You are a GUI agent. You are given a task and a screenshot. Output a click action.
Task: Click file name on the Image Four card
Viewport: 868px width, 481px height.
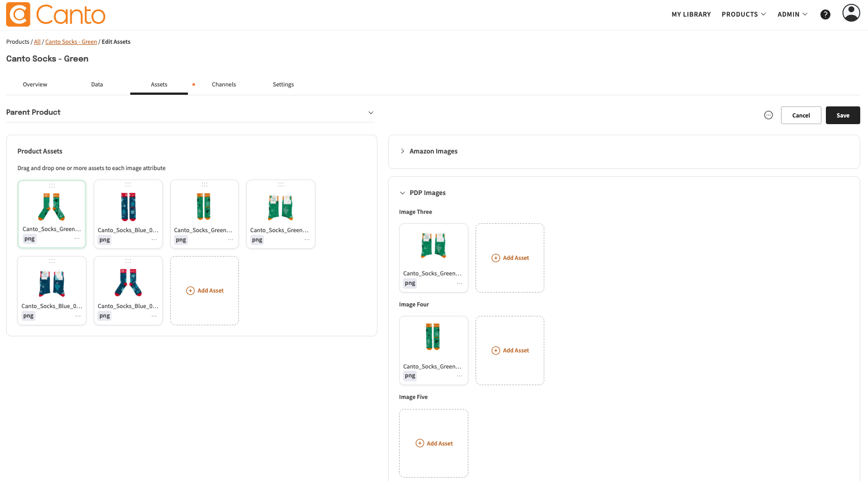[x=432, y=366]
